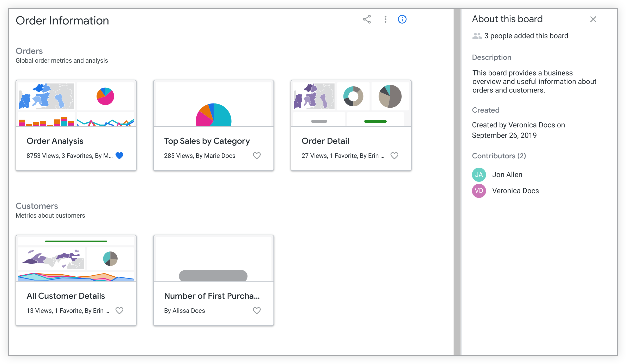626x364 pixels.
Task: Favorite the All Customer Details dashboard
Action: coord(120,310)
